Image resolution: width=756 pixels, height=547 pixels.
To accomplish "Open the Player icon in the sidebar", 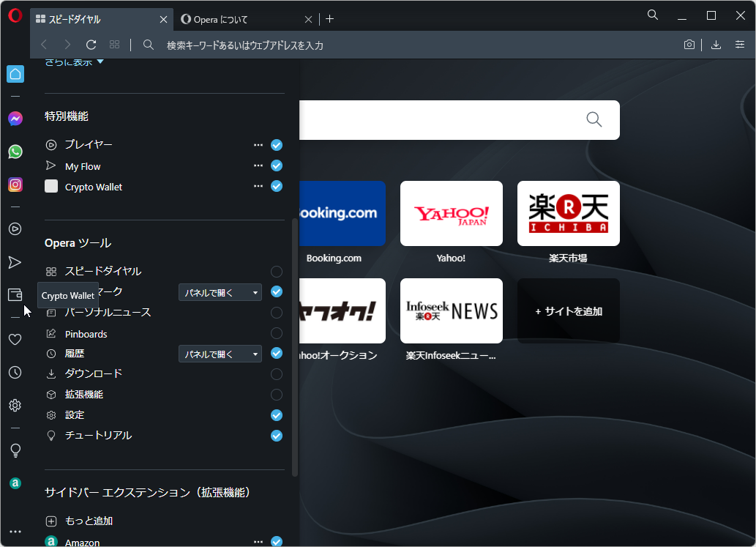I will coord(15,228).
